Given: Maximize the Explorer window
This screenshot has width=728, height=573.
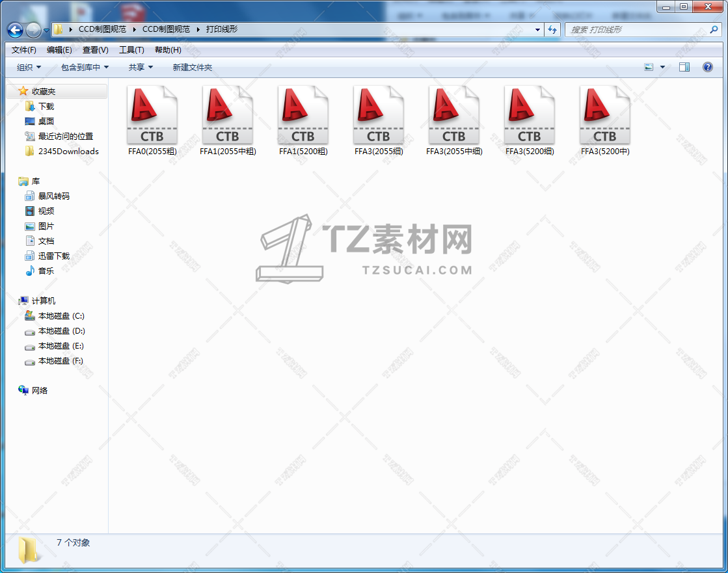Looking at the screenshot, I should (683, 7).
